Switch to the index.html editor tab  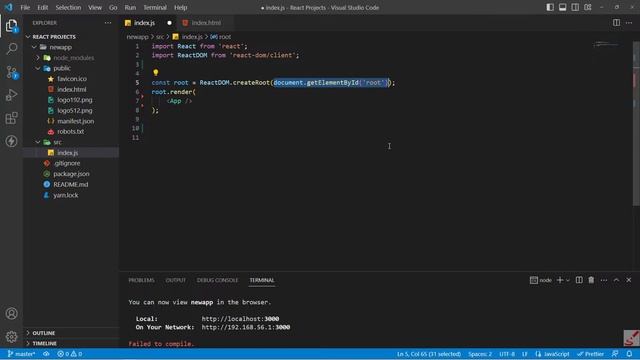pos(206,23)
